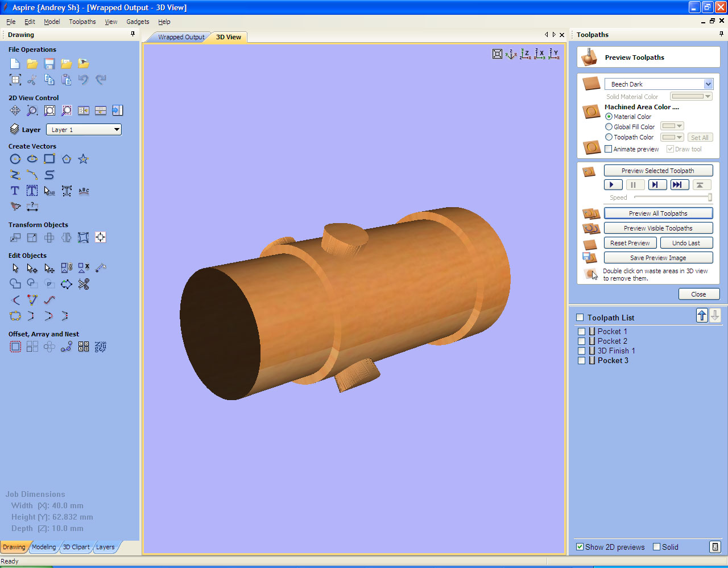Select the Draw Star tool

point(83,159)
